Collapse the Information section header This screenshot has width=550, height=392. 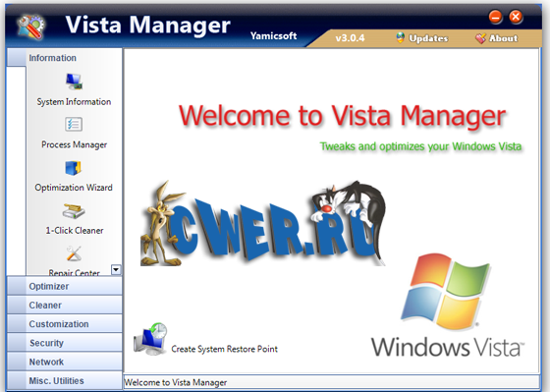(x=65, y=58)
